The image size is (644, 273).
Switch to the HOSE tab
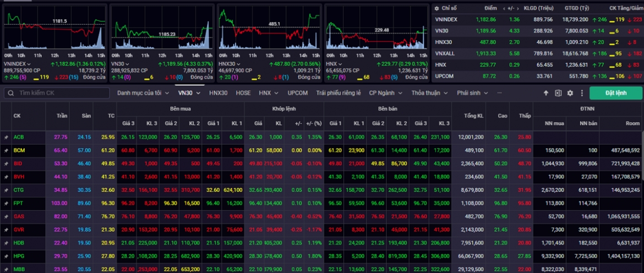click(243, 93)
